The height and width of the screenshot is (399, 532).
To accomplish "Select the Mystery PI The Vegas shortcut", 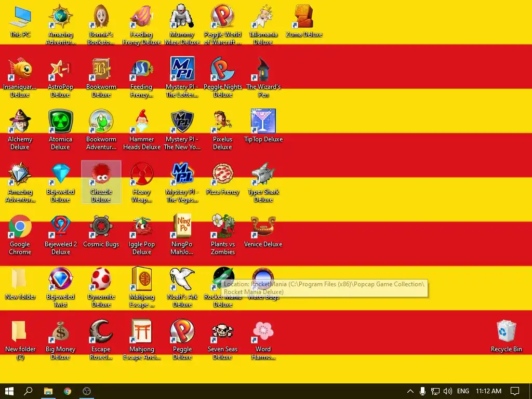I will coord(182,182).
